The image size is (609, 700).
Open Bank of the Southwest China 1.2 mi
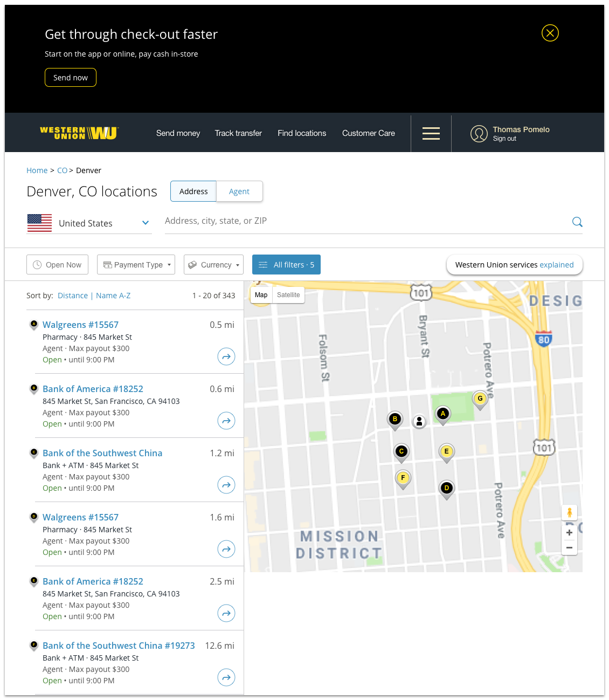[x=102, y=453]
